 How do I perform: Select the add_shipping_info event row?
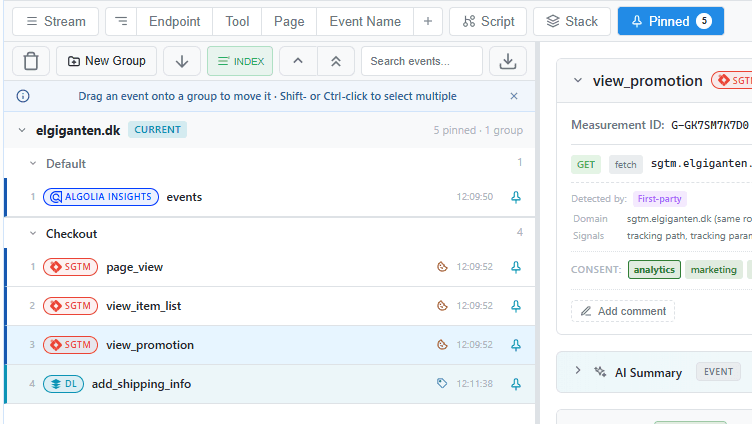[x=271, y=384]
